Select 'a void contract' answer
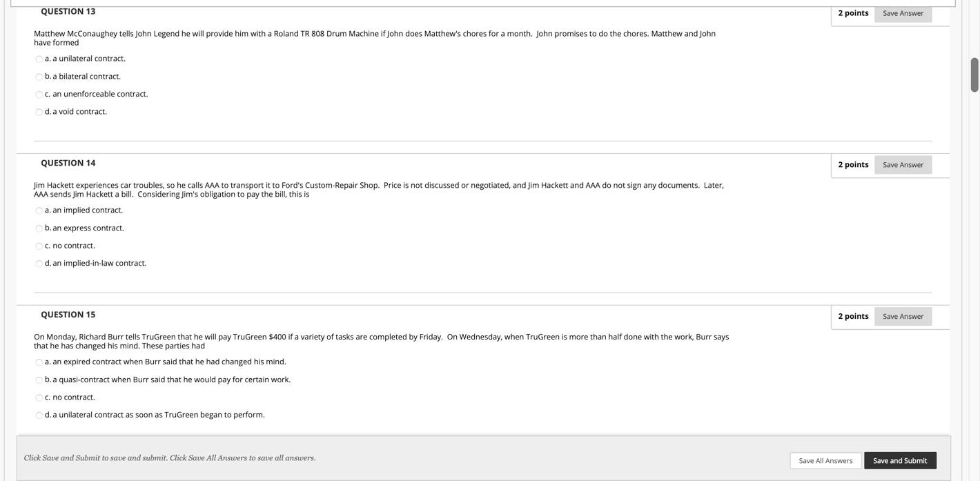Image resolution: width=980 pixels, height=481 pixels. pyautogui.click(x=39, y=112)
